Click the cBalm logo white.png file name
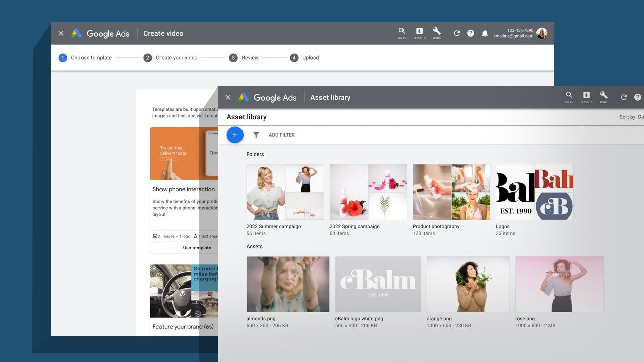This screenshot has height=362, width=644. (359, 319)
